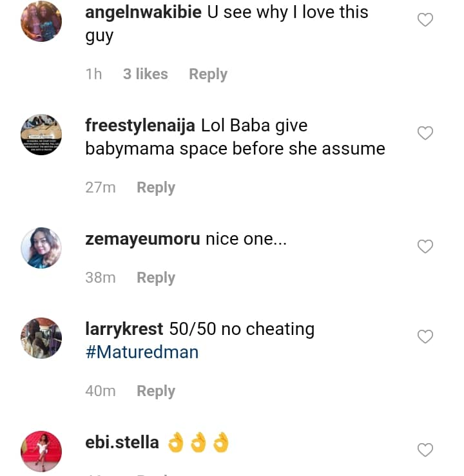Reply to freestylenaija's babymama comment
The height and width of the screenshot is (476, 464).
(156, 187)
